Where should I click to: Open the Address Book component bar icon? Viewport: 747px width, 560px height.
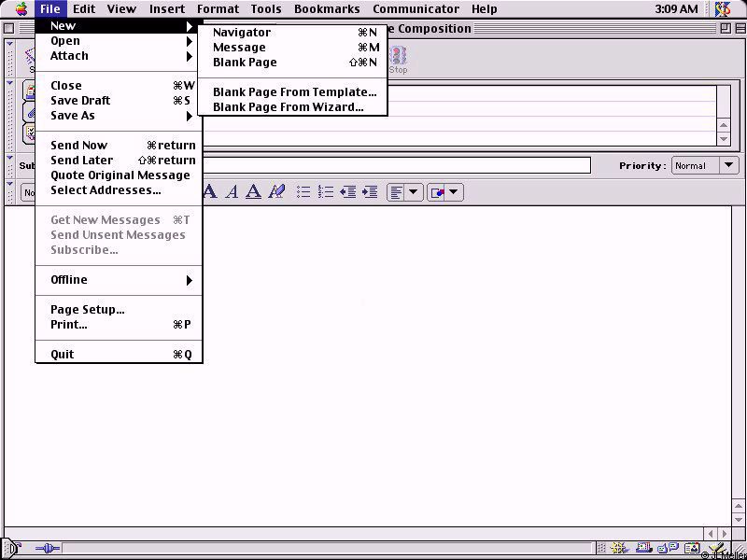[692, 548]
